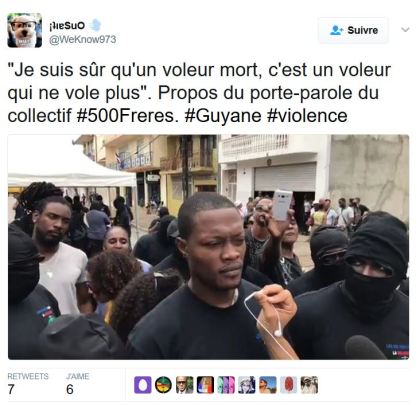The width and height of the screenshot is (420, 405).
Task: View the list of 7 retweets
Action: click(x=28, y=384)
